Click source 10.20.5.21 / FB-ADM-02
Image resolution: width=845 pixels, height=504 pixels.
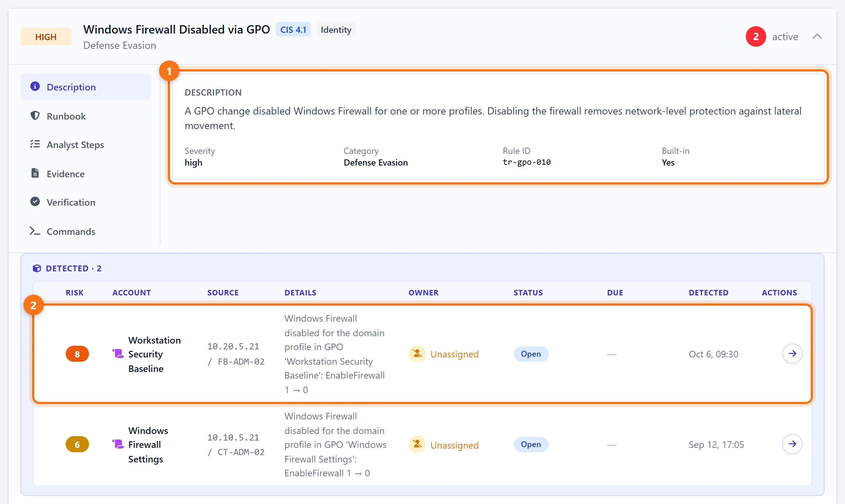point(236,354)
